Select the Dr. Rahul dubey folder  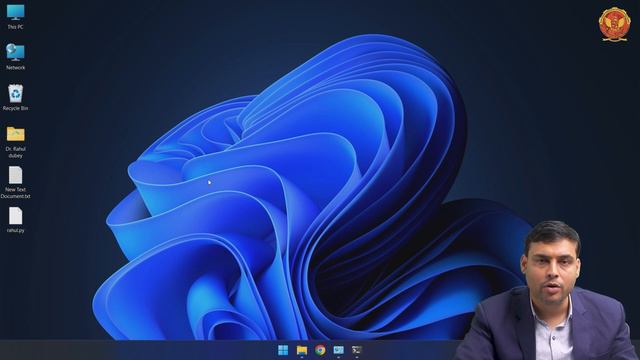16,142
